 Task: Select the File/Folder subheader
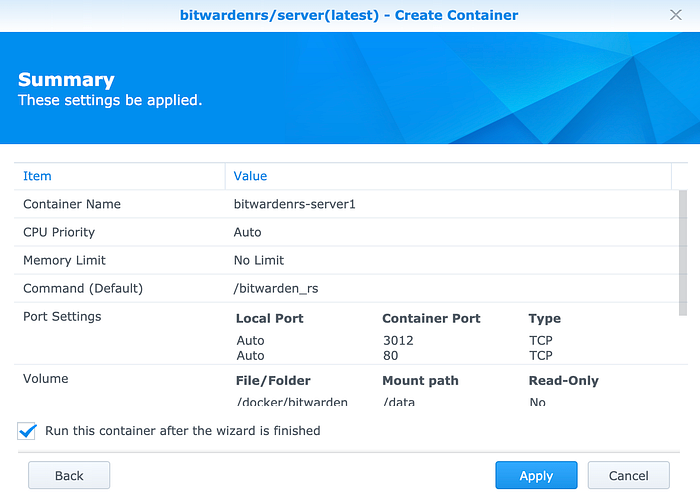[273, 380]
